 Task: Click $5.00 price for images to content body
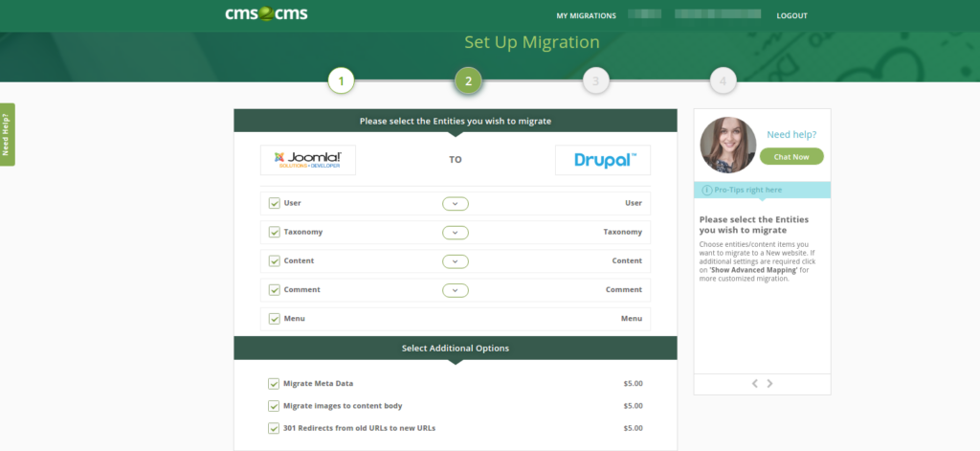pyautogui.click(x=633, y=406)
